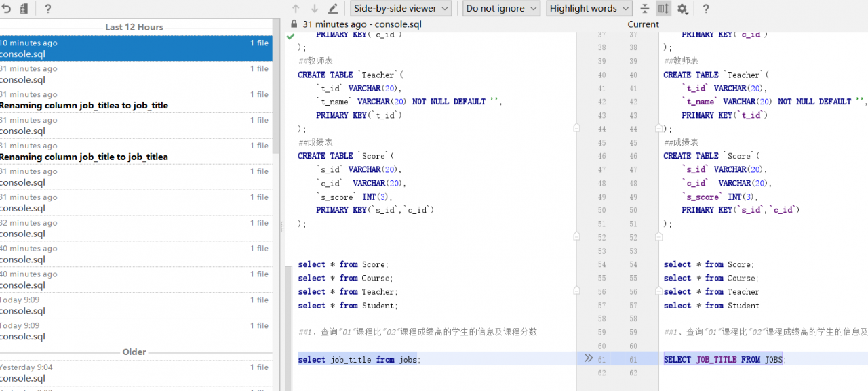The image size is (868, 391).
Task: Click the Last 12 Hours group header
Action: pos(134,27)
